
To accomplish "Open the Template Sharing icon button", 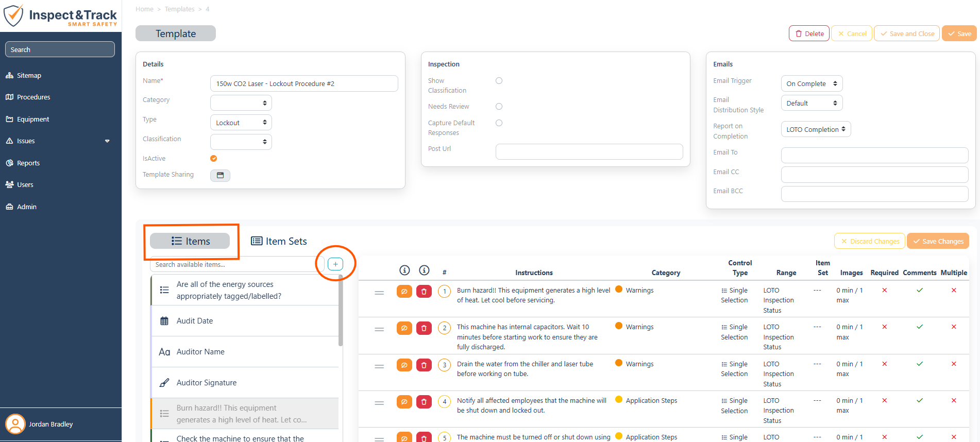I will click(x=220, y=175).
